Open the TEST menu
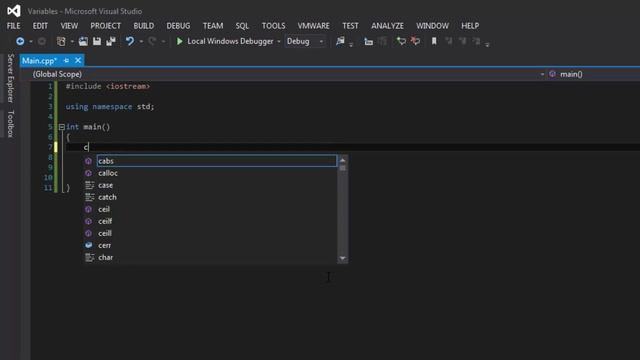This screenshot has height=360, width=640. [350, 26]
